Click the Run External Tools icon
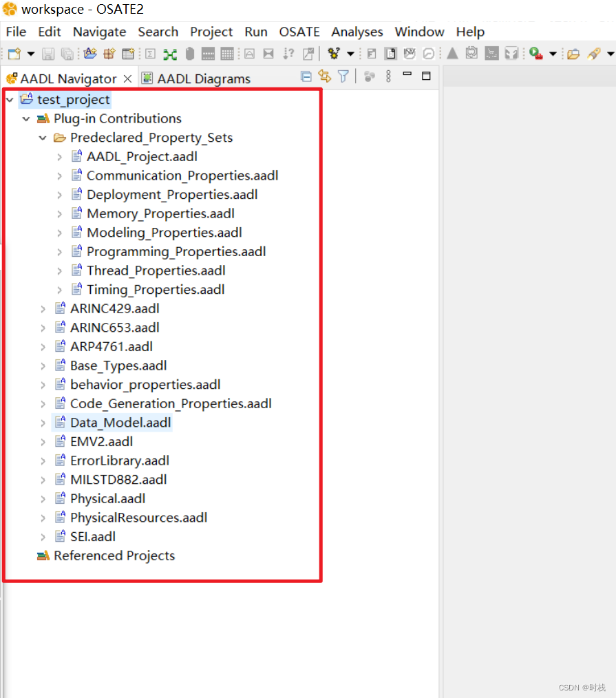Screen dimensions: 616x698 tap(536, 54)
